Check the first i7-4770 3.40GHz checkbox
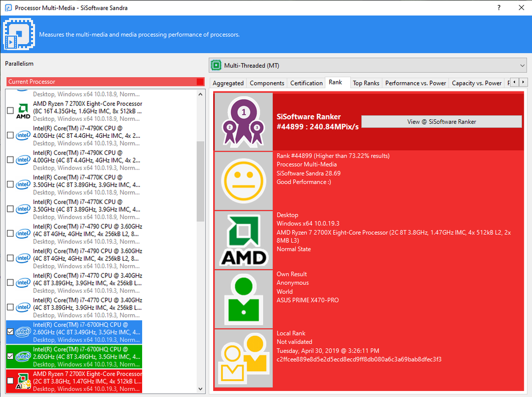This screenshot has width=532, height=397. (x=10, y=282)
